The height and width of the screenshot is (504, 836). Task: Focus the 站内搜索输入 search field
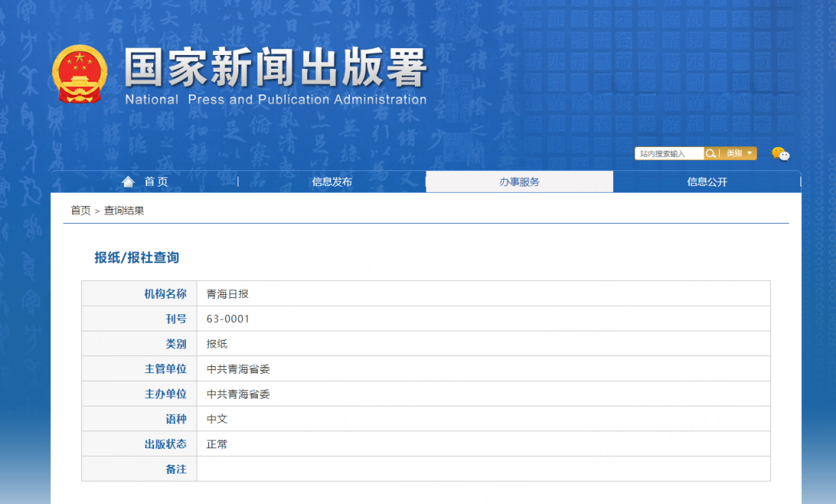tap(669, 153)
